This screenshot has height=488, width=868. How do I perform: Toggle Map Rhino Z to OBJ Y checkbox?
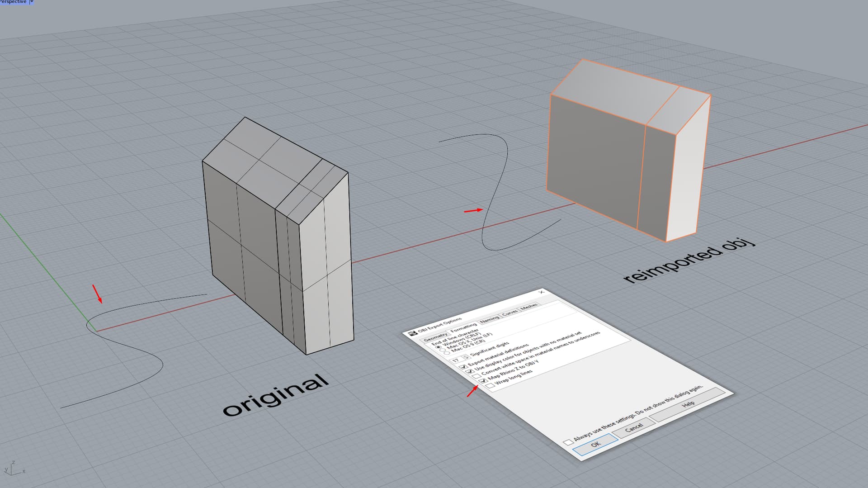tap(483, 381)
